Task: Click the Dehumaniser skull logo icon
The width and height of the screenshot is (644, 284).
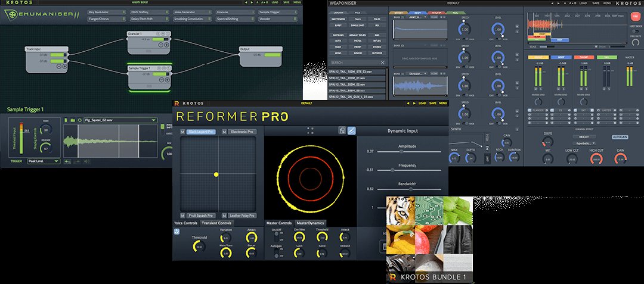Action: (x=11, y=15)
